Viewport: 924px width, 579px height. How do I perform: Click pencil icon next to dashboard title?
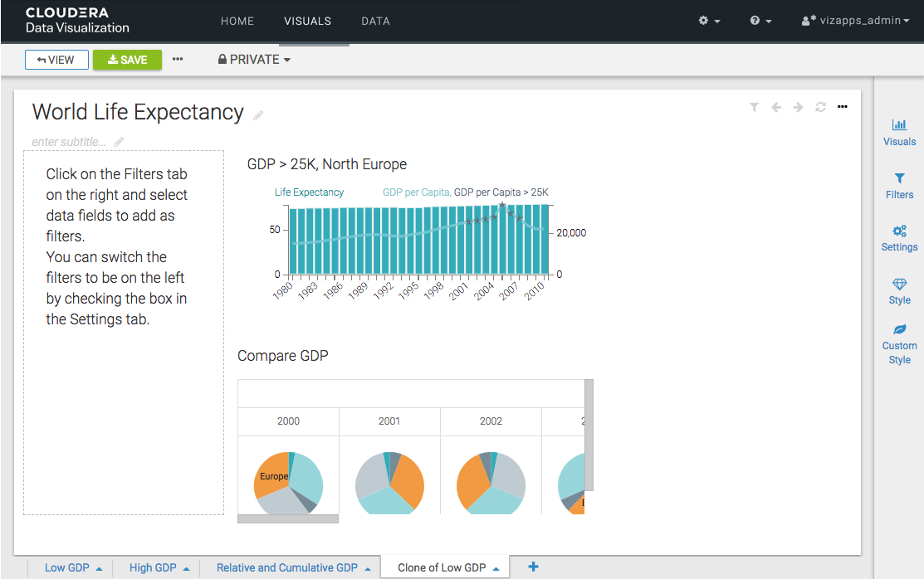pyautogui.click(x=258, y=115)
